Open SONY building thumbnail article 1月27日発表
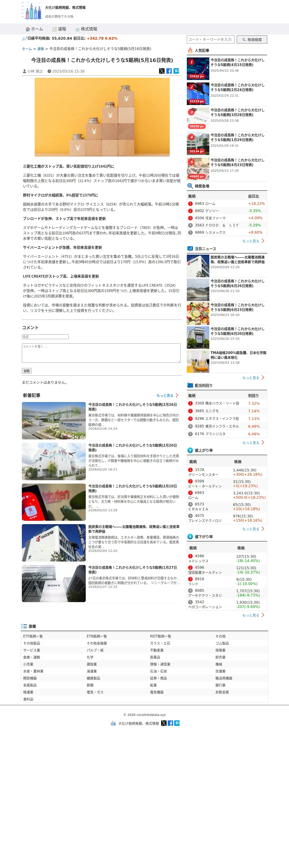The width and height of the screenshot is (289, 868). tap(54, 584)
